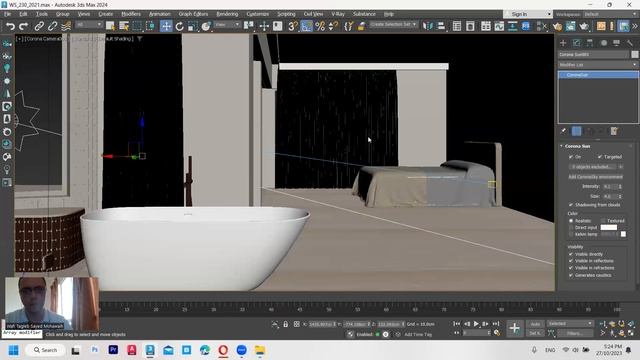Image resolution: width=640 pixels, height=360 pixels.
Task: Expand the main toolbar overflow chevron
Action: point(635,26)
